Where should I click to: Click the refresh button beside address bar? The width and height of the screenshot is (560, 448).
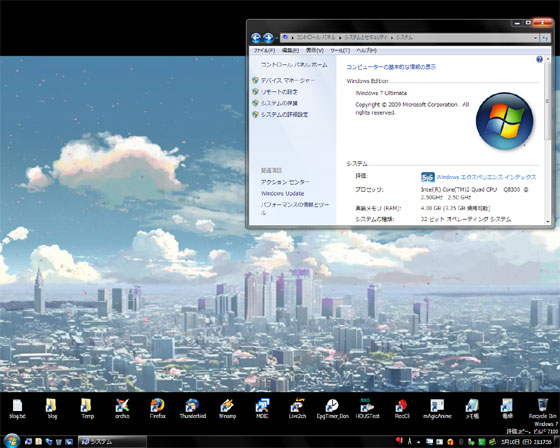click(545, 38)
